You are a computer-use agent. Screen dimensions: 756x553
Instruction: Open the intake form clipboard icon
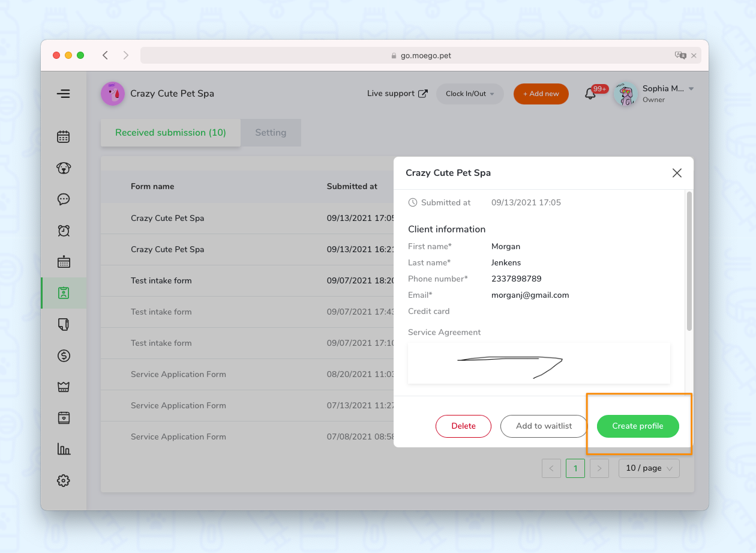click(64, 293)
